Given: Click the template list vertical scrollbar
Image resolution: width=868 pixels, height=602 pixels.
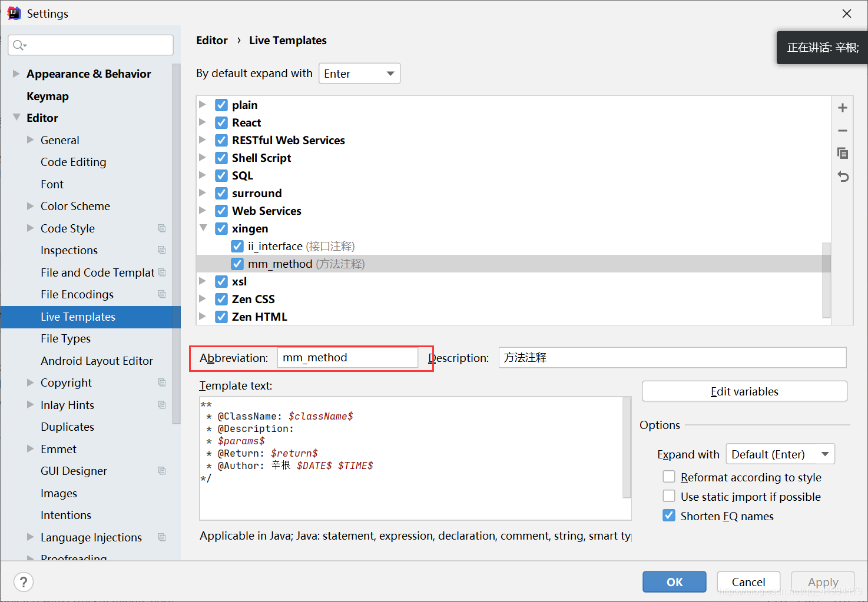Looking at the screenshot, I should click(x=826, y=280).
